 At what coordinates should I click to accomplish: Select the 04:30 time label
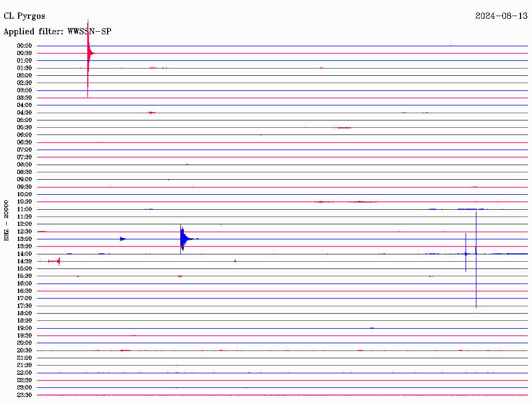24,113
